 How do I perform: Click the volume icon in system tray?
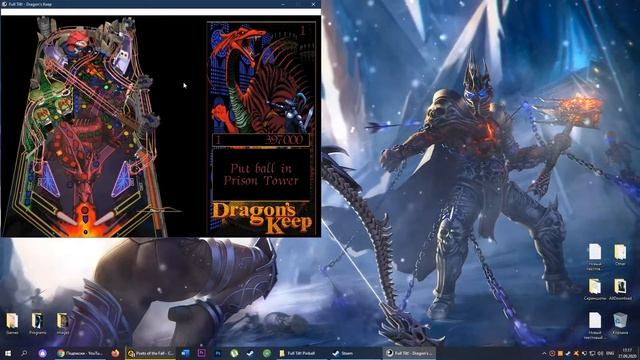pos(600,353)
